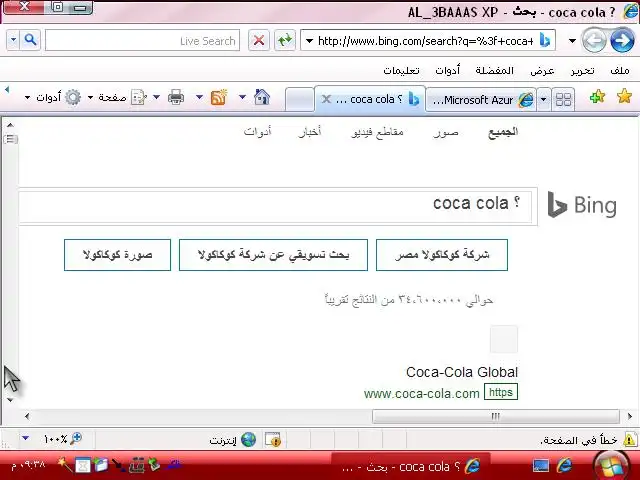Screen dimensions: 640x480
Task: Click the Back navigation arrow button
Action: coord(594,40)
